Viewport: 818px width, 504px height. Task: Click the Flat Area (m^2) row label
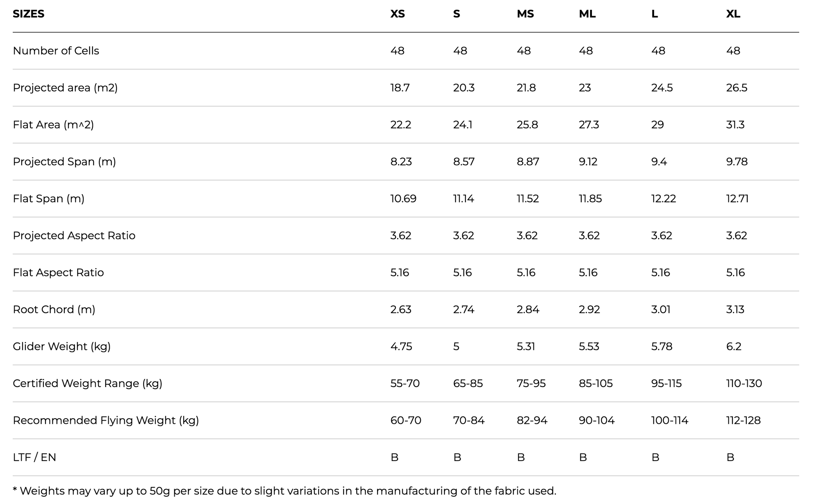[54, 125]
